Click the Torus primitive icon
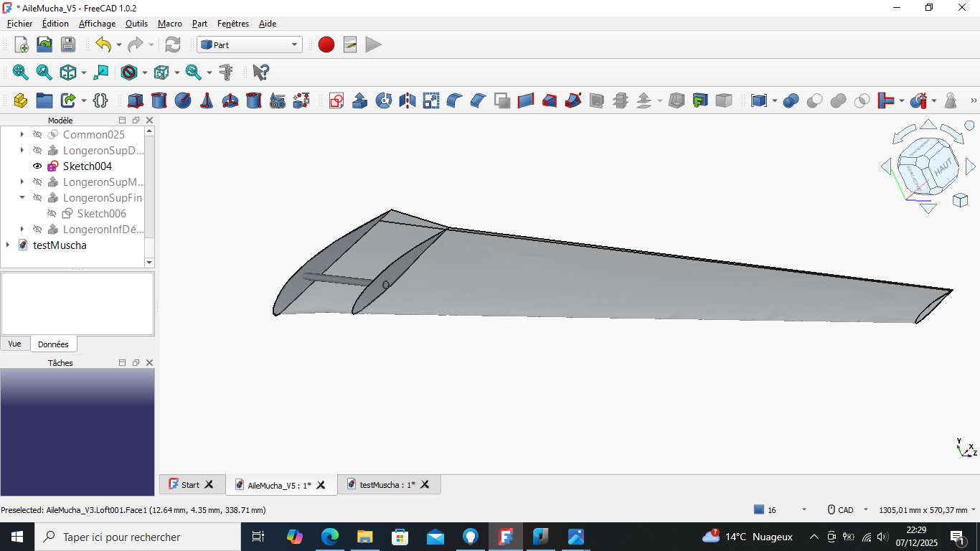 point(230,100)
